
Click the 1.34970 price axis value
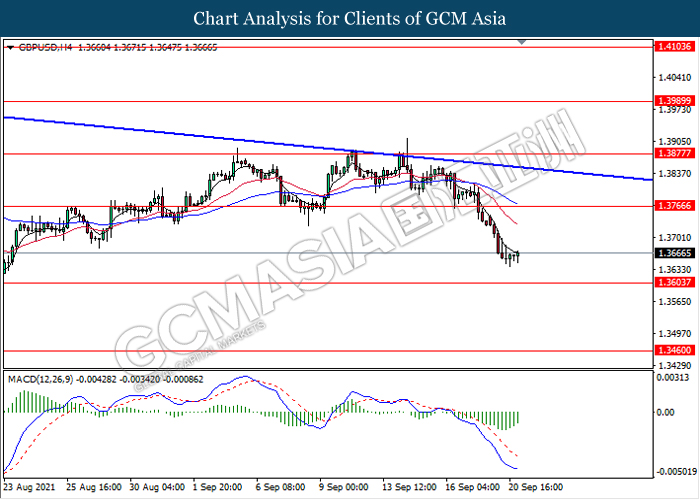[675, 333]
